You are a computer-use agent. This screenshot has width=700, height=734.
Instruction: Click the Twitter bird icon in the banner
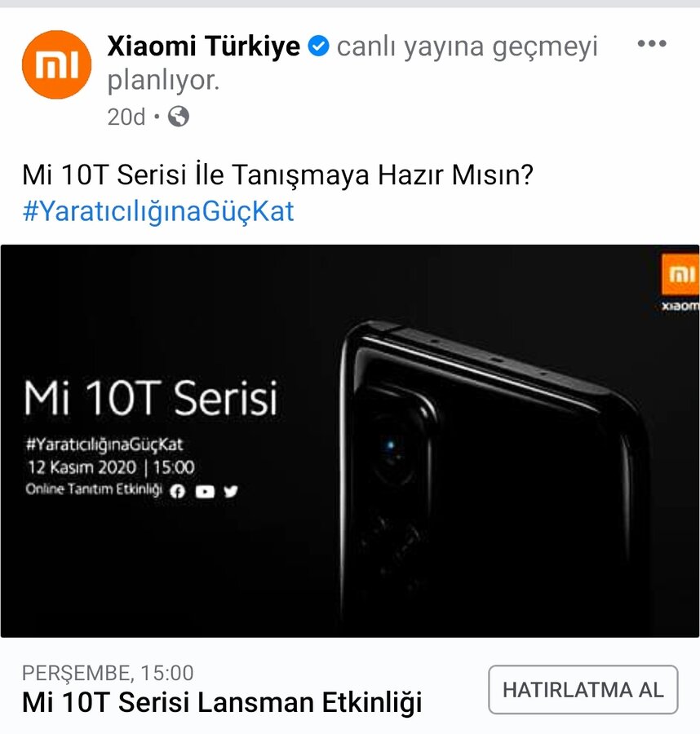pyautogui.click(x=231, y=491)
